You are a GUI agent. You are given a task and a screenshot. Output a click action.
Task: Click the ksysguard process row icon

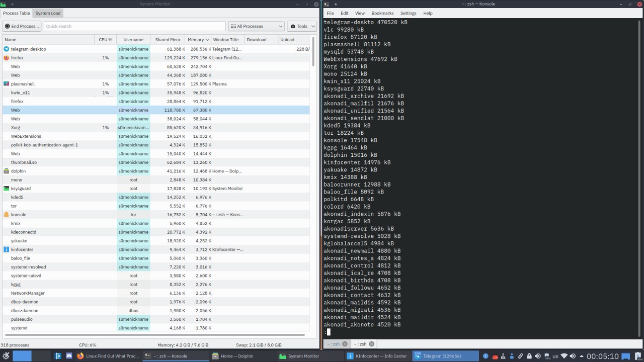click(7, 189)
